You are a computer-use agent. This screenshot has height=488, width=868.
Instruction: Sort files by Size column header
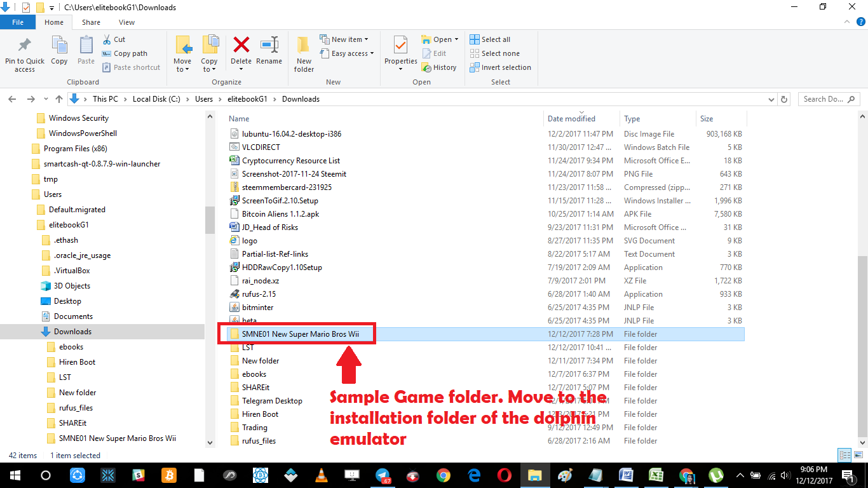tap(721, 119)
